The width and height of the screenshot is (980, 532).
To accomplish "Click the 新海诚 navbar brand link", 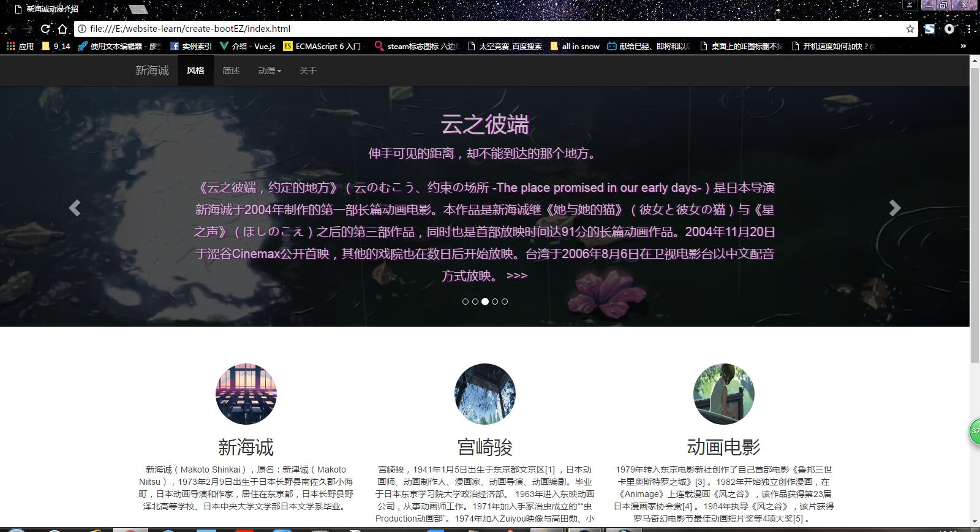I will (x=152, y=70).
